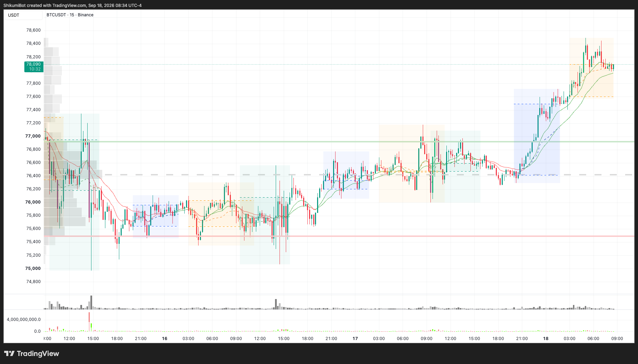Click the 78,200 price axis label
The width and height of the screenshot is (638, 364).
pyautogui.click(x=33, y=57)
